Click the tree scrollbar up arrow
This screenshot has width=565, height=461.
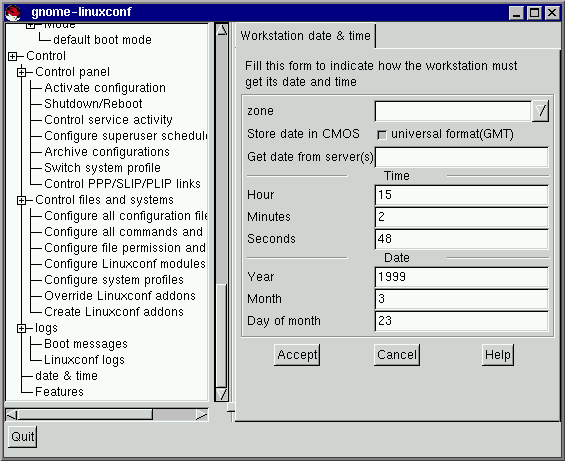click(222, 30)
